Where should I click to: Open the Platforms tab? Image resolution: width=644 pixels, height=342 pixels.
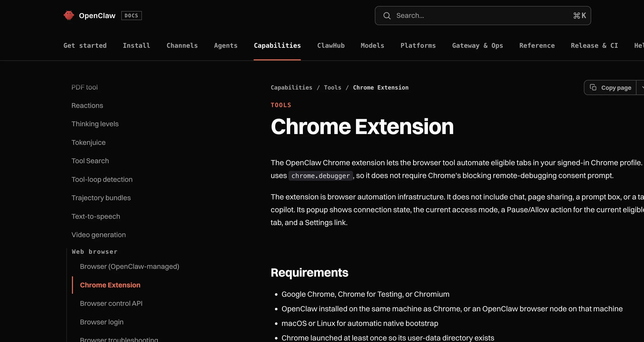[418, 46]
